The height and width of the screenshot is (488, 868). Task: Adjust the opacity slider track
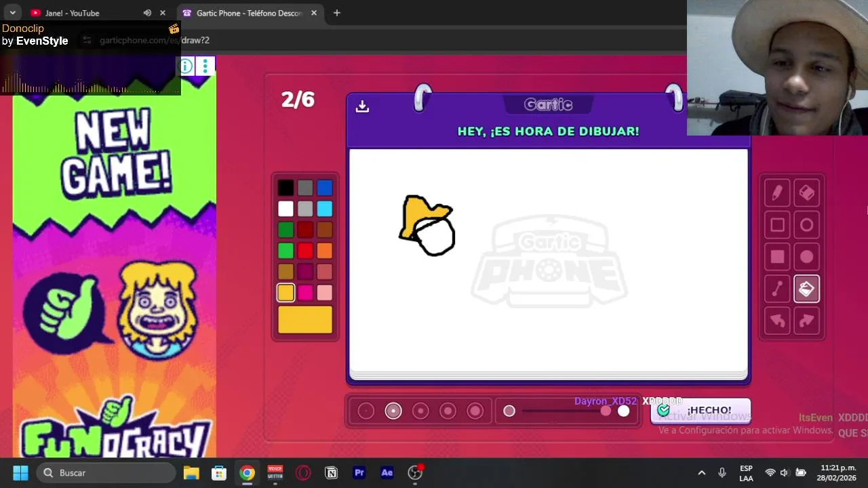tap(566, 411)
